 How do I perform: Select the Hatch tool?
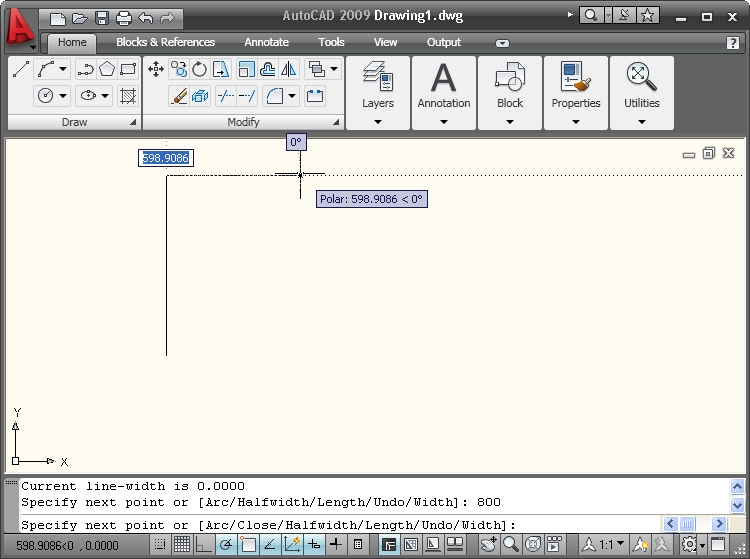(x=128, y=96)
